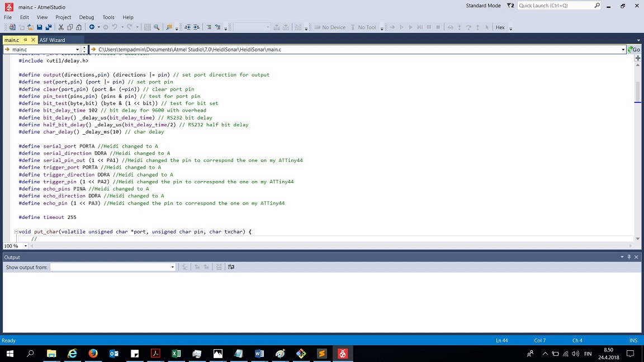The image size is (644, 362).
Task: Open the Help menu
Action: pyautogui.click(x=128, y=17)
